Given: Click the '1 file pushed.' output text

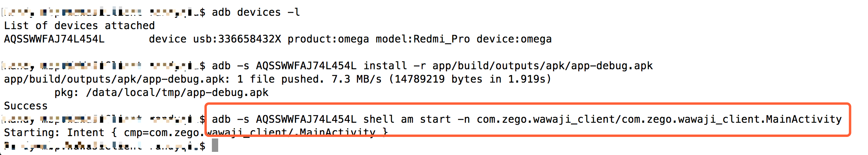Looking at the screenshot, I should click(281, 79).
